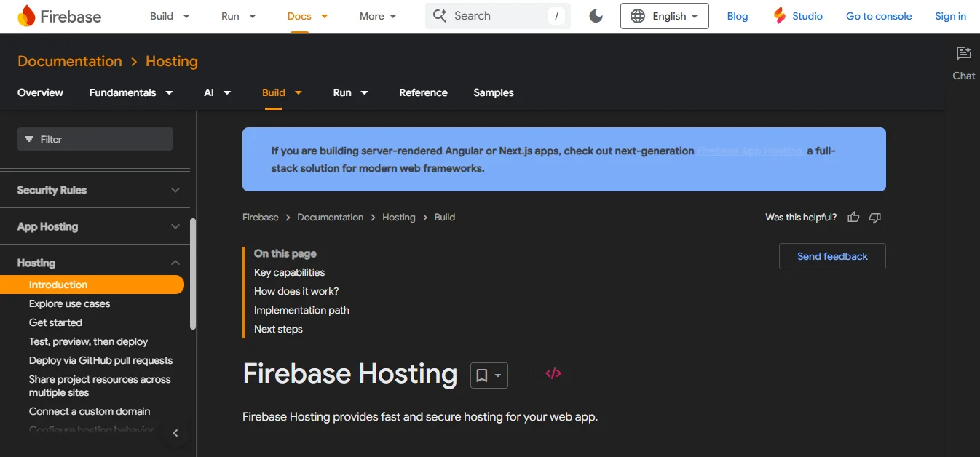The image size is (980, 457).
Task: Click inside the sidebar Filter field
Action: (95, 138)
